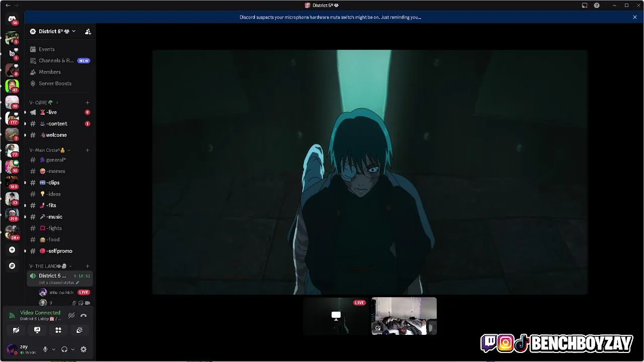Viewport: 644px width, 362px height.
Task: Open the -memes channel
Action: point(59,171)
